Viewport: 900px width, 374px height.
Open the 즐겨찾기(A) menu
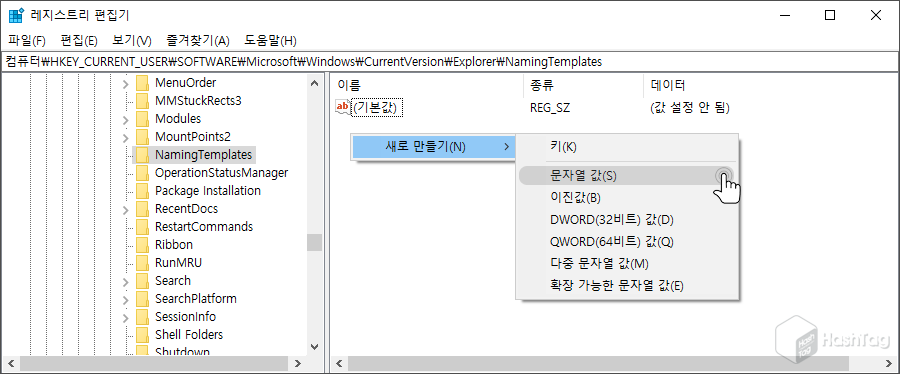coord(198,41)
